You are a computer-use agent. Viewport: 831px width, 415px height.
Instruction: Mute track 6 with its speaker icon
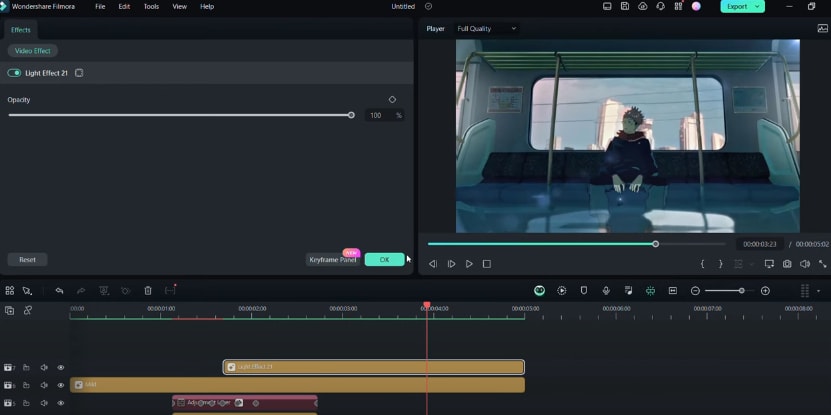pyautogui.click(x=44, y=385)
